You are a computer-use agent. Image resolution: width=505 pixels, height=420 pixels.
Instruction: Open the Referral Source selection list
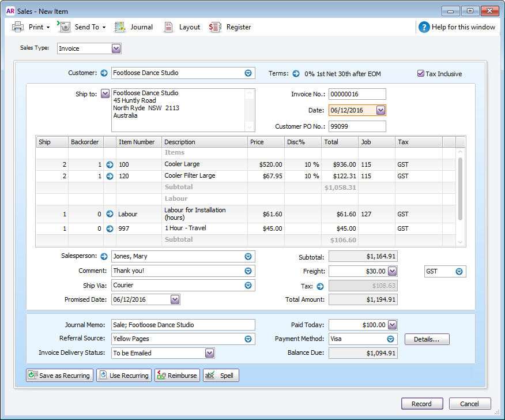[248, 339]
